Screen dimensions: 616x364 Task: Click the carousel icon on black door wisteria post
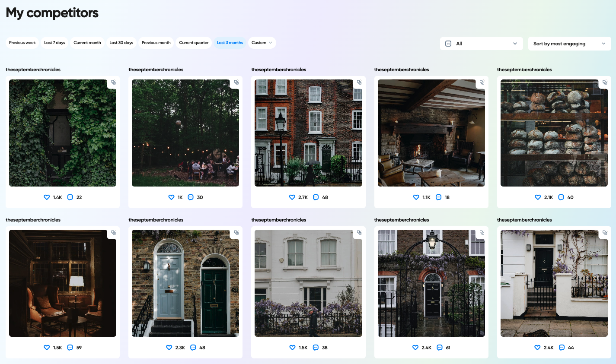click(x=605, y=233)
